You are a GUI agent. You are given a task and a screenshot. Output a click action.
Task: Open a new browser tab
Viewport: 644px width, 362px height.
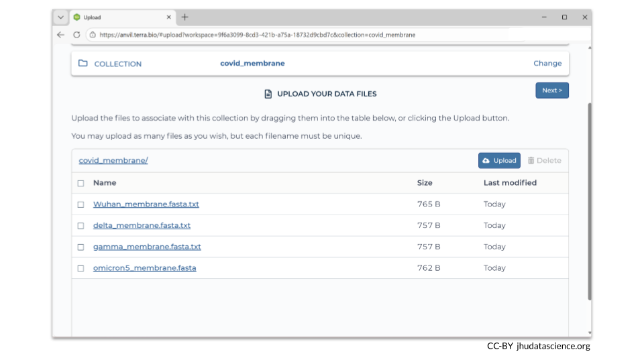pos(185,17)
